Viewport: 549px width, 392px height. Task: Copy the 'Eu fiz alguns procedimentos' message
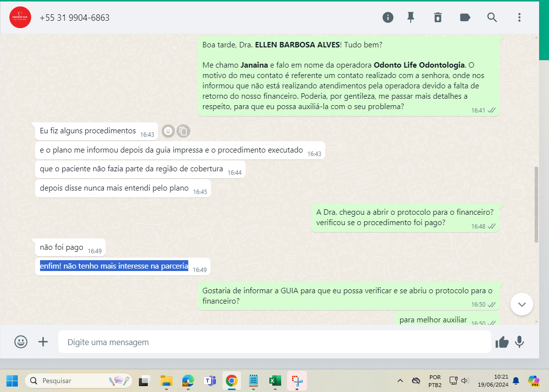[183, 131]
